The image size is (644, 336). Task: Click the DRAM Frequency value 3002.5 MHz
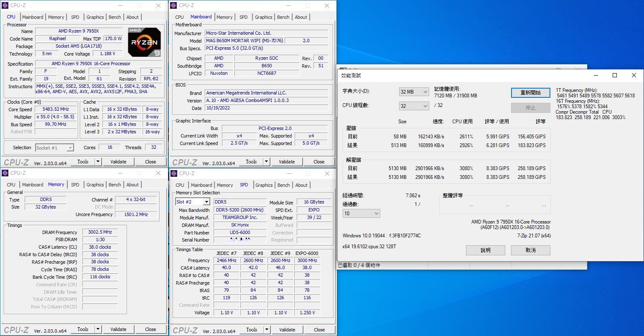coord(100,232)
